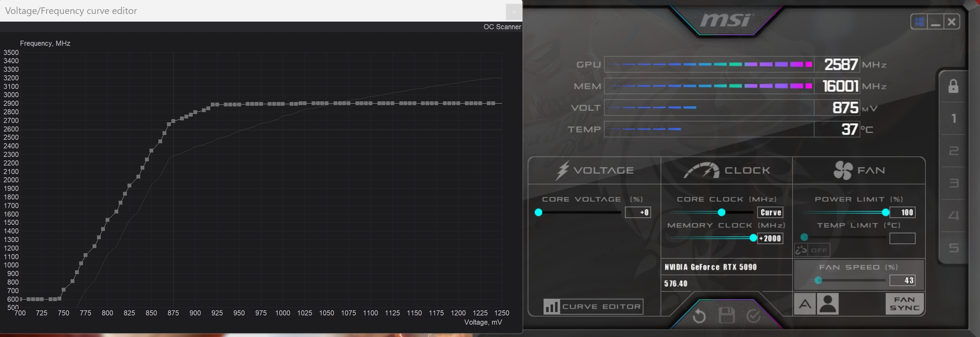Select profile slot 5
This screenshot has width=980, height=337.
(x=954, y=248)
